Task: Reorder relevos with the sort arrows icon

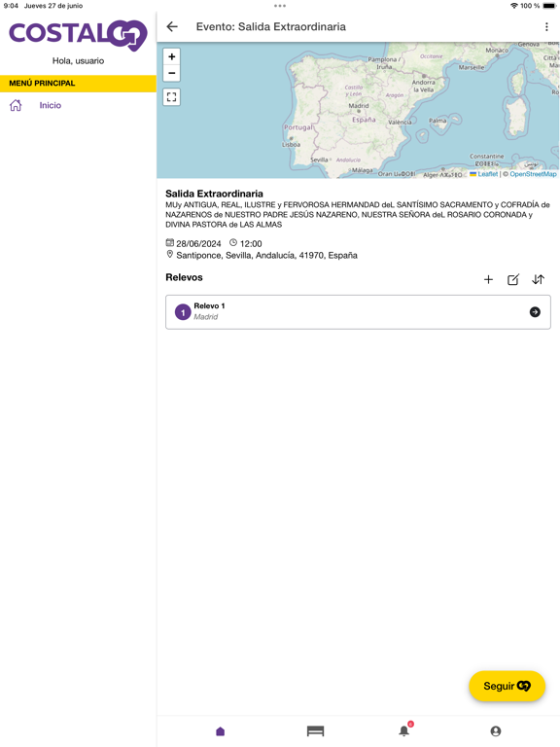Action: (x=538, y=280)
